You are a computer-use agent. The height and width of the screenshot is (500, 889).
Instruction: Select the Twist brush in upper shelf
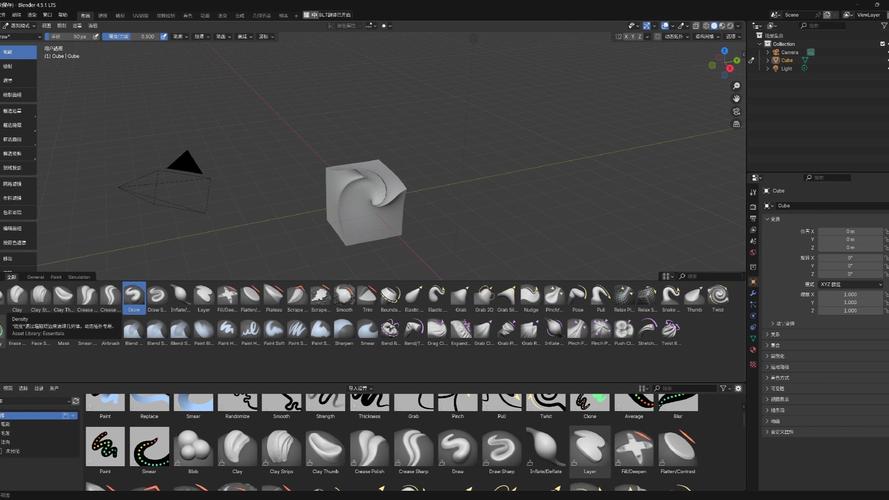[718, 298]
